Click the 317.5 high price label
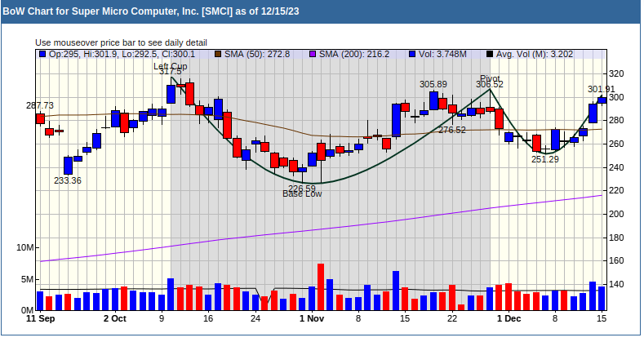Image resolution: width=644 pixels, height=342 pixels. [171, 72]
